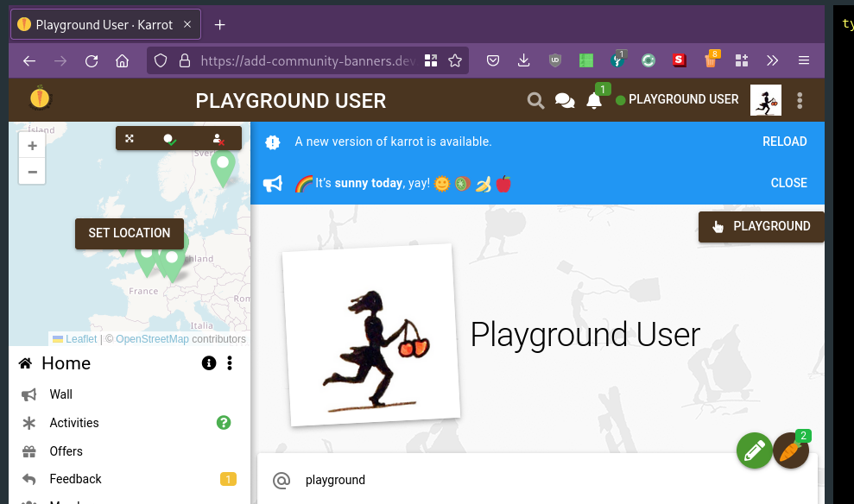The width and height of the screenshot is (854, 504).
Task: Click the SET LOCATION button on map
Action: pos(129,234)
